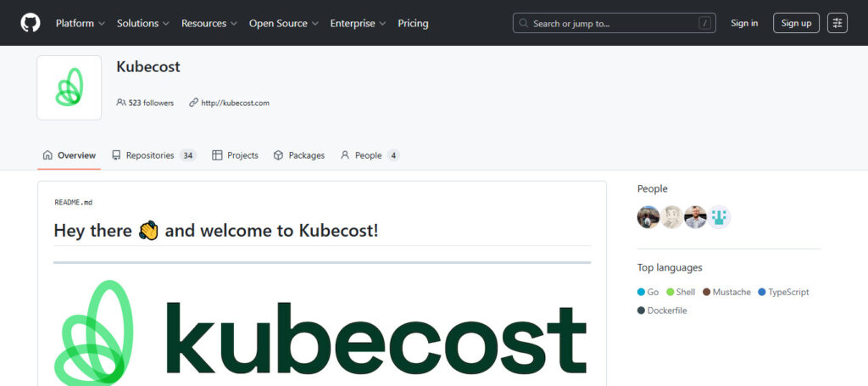Click the Repositories count badge 34

(x=187, y=155)
